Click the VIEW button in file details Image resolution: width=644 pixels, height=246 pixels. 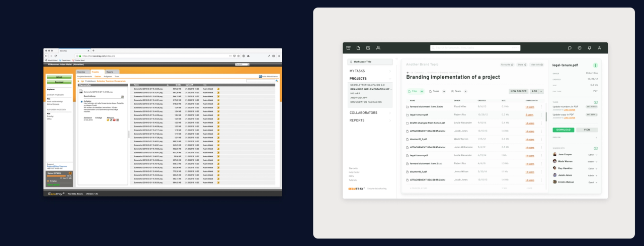coord(587,130)
